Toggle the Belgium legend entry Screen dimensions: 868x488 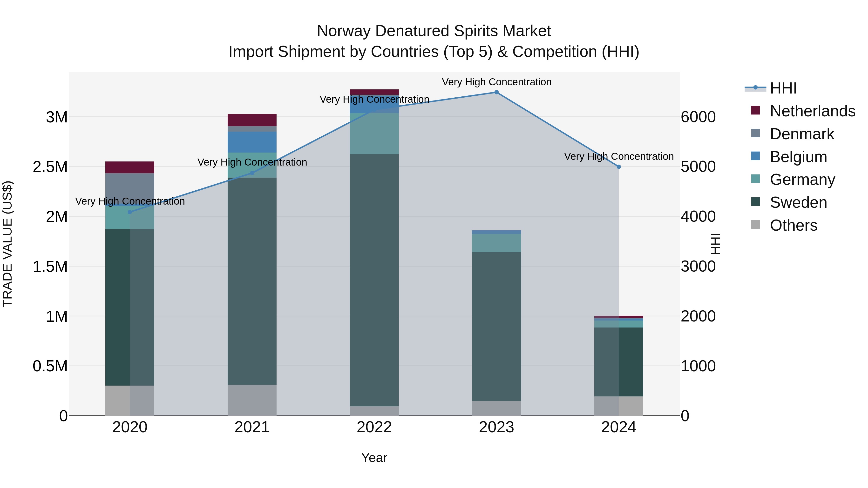tap(789, 157)
